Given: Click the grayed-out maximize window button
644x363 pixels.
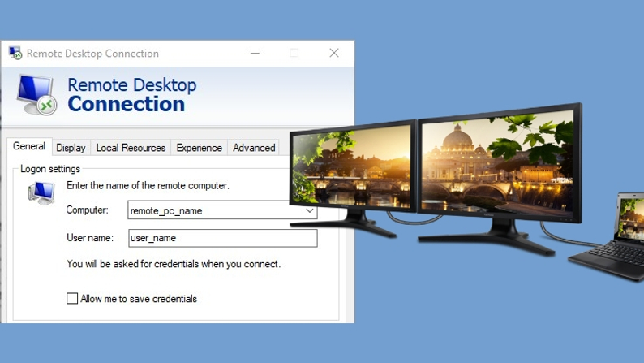Looking at the screenshot, I should (x=294, y=54).
